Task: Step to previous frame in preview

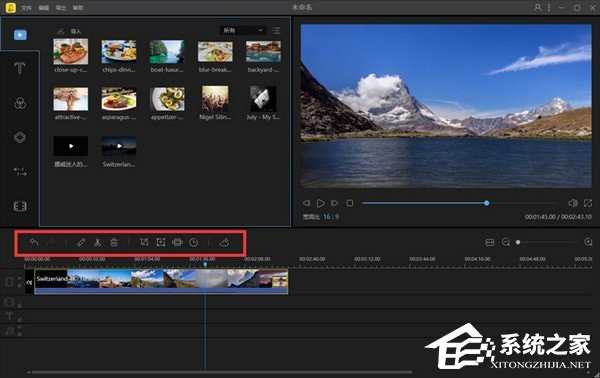Action: (x=306, y=203)
